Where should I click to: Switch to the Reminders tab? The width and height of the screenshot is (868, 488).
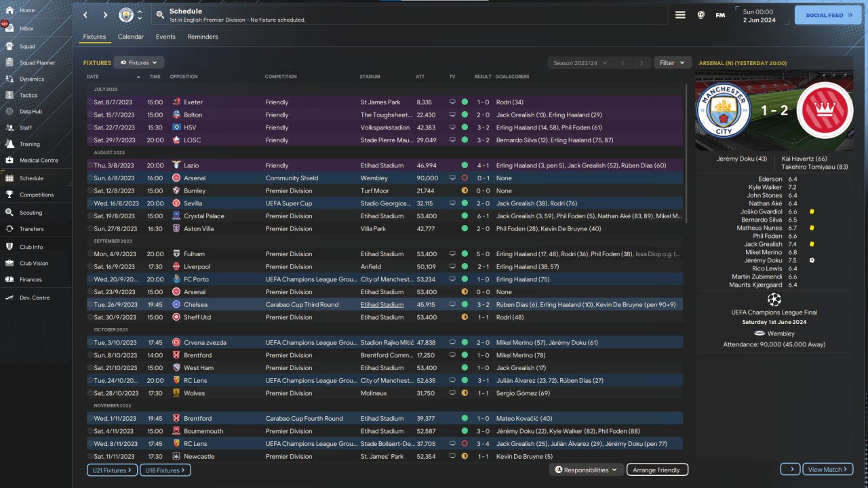(203, 37)
